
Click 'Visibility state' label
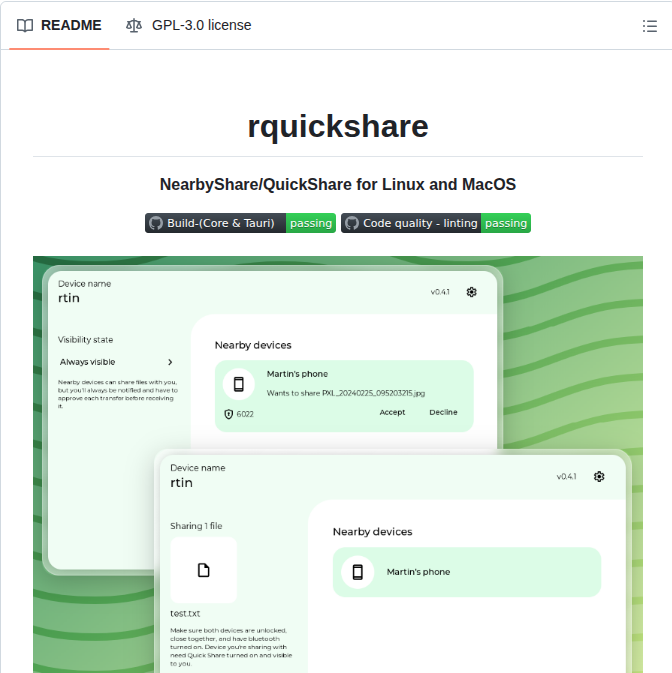(x=85, y=340)
